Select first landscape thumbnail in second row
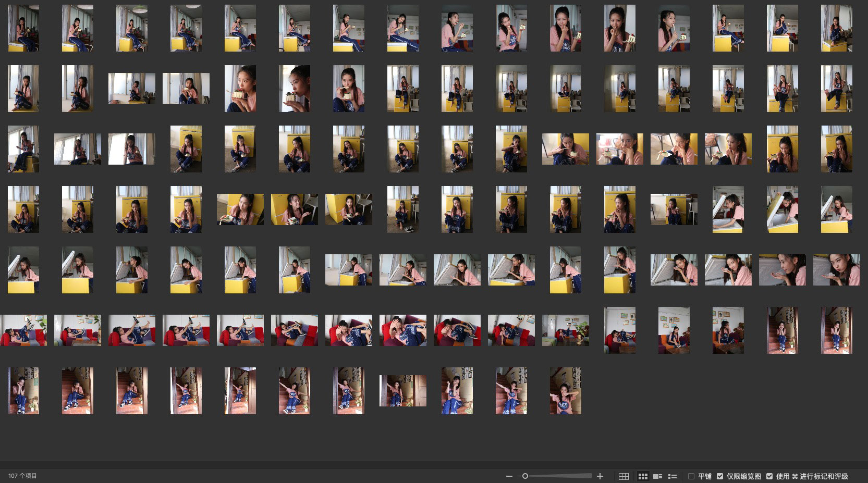Screen dimensions: 868x483 [x=131, y=89]
